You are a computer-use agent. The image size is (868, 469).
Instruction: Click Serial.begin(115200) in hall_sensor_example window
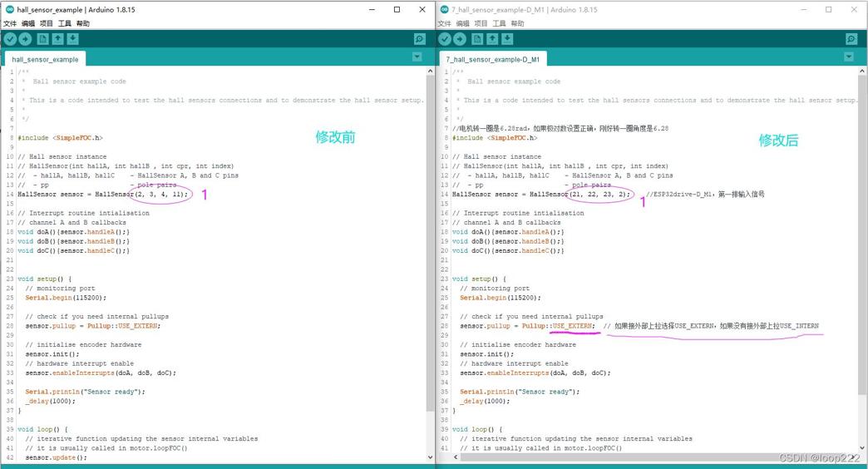(x=66, y=298)
